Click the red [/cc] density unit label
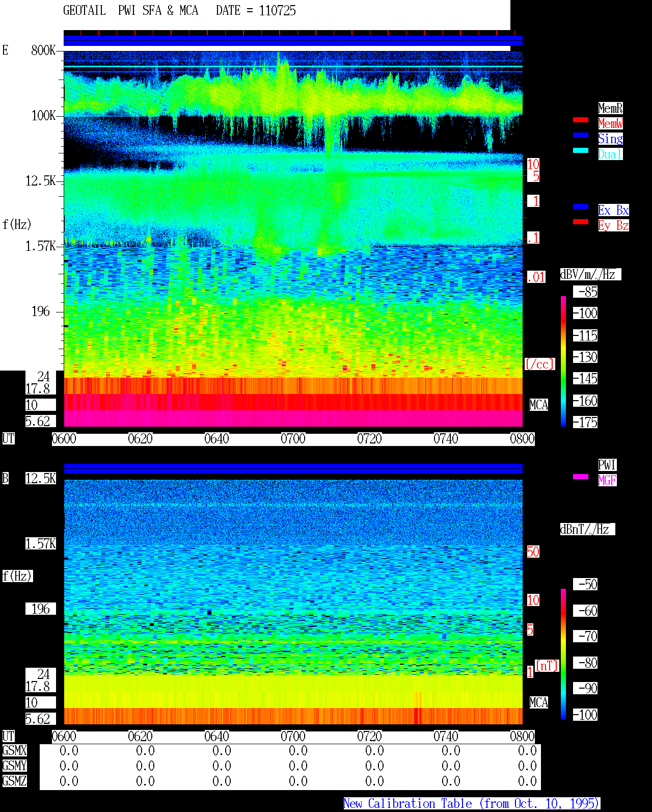Screen dimensions: 652x812 point(539,364)
